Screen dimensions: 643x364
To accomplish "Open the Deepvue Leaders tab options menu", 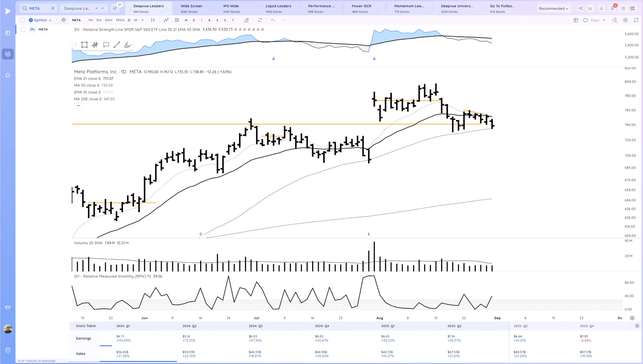I will [x=167, y=8].
